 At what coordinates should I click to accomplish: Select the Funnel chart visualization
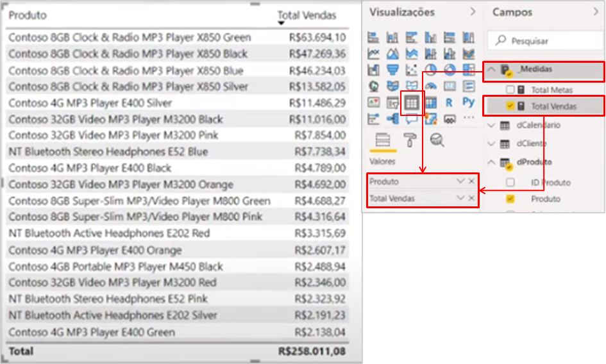tap(392, 70)
